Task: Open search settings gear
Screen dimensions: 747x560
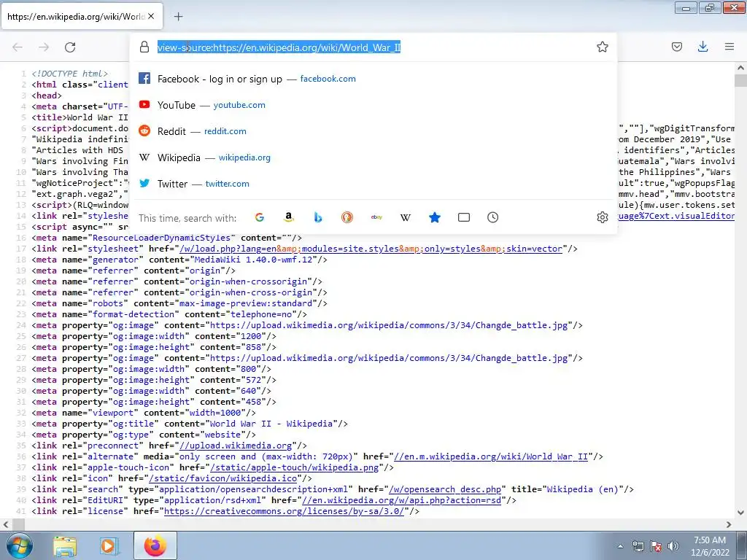Action: pyautogui.click(x=602, y=217)
